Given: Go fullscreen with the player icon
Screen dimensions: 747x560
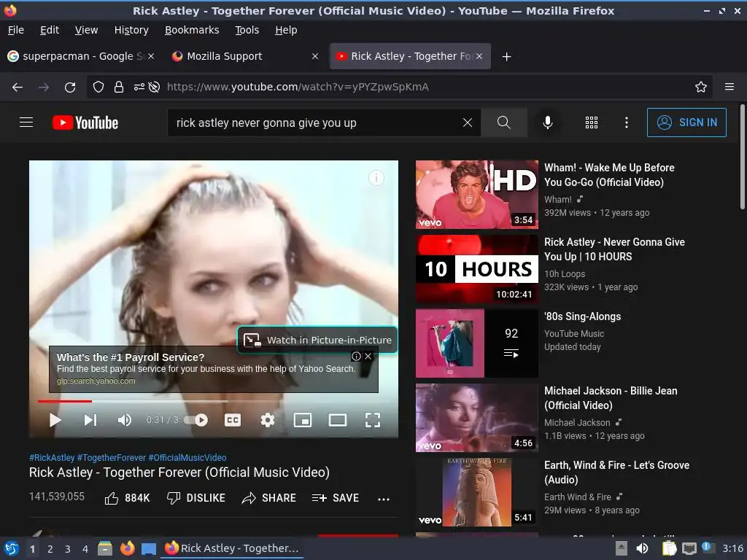Looking at the screenshot, I should click(373, 420).
